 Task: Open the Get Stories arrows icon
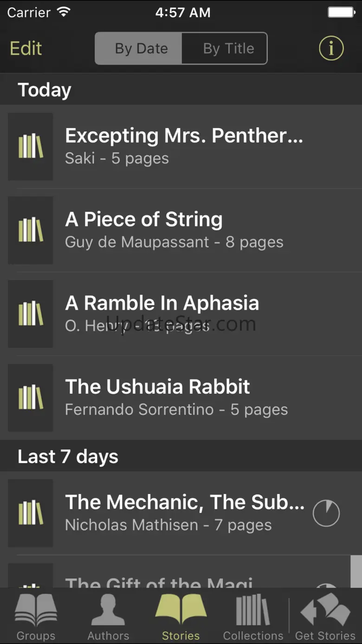coord(325,611)
